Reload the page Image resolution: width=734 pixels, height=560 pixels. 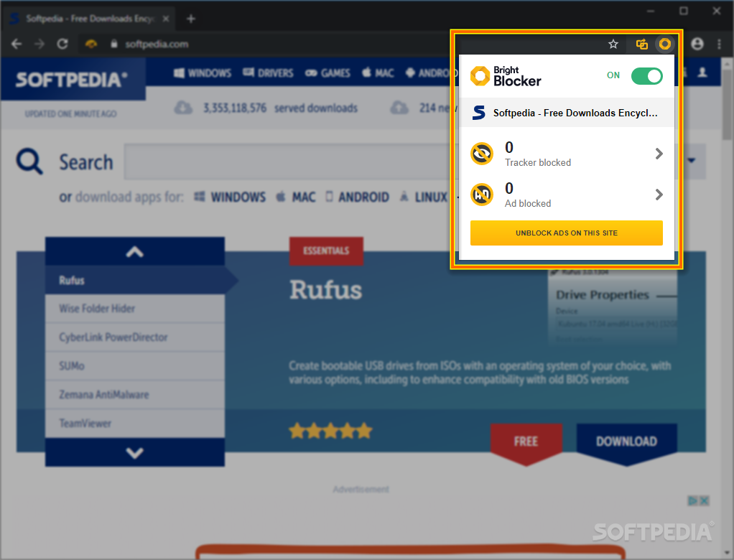tap(62, 44)
